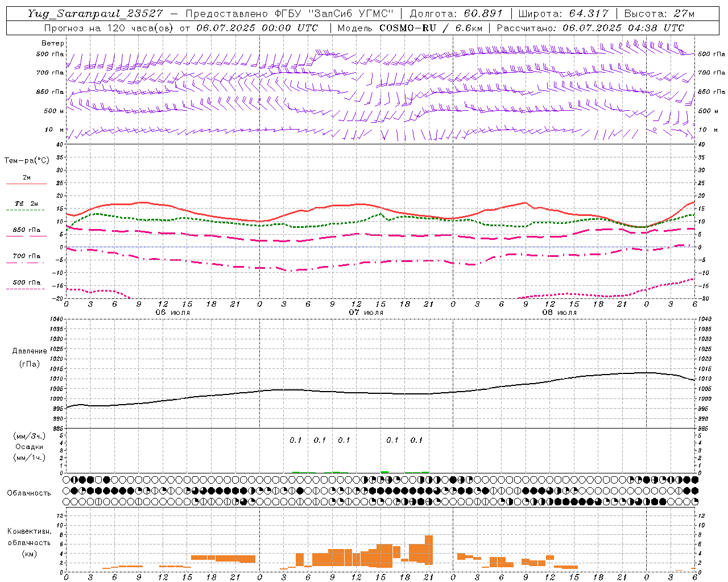This screenshot has width=728, height=582.
Task: Click the (км) convective cloud unit label
Action: tap(29, 554)
